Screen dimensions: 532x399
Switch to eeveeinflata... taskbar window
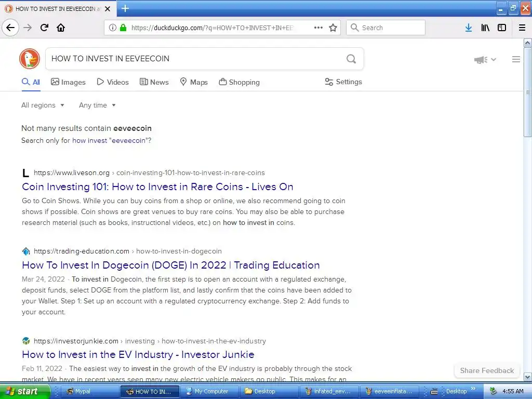pos(388,391)
